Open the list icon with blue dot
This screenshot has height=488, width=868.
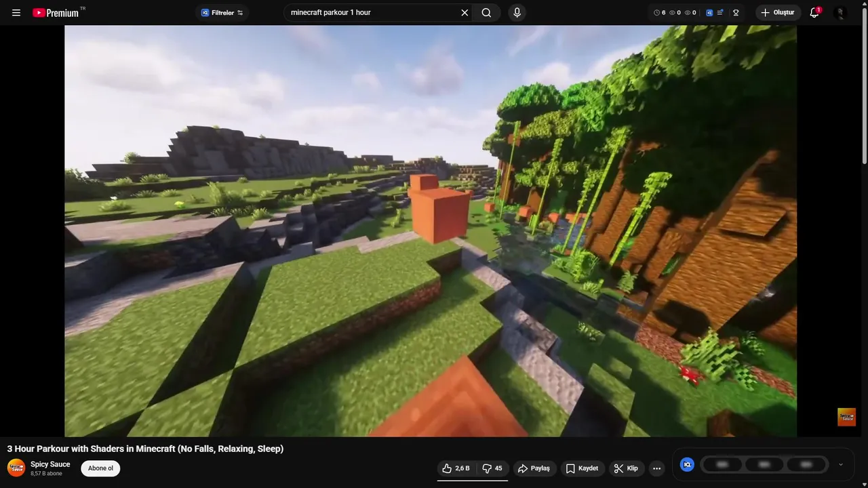(721, 13)
